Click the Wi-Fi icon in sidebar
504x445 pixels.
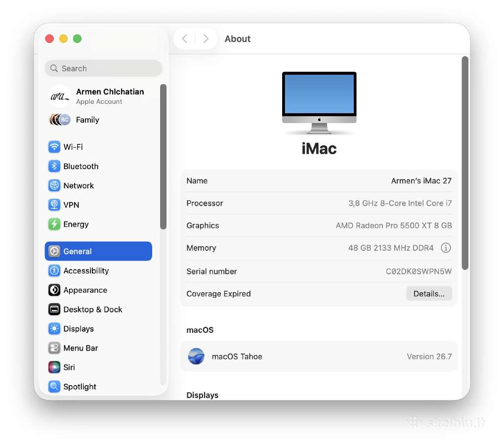[x=54, y=147]
